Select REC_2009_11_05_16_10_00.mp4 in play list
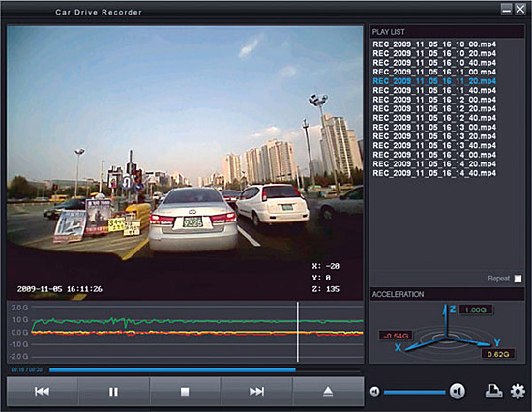Screen dimensions: 532x412 pos(434,44)
